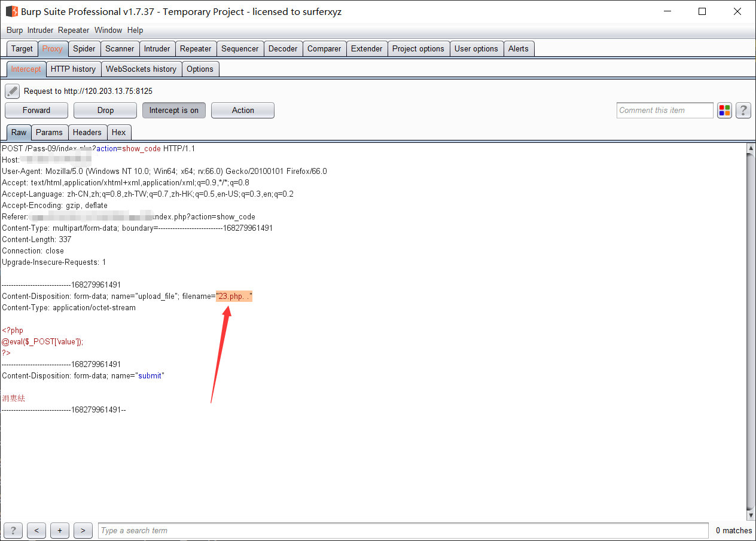Image resolution: width=756 pixels, height=541 pixels.
Task: Open the highlight color picker icon
Action: [x=725, y=110]
